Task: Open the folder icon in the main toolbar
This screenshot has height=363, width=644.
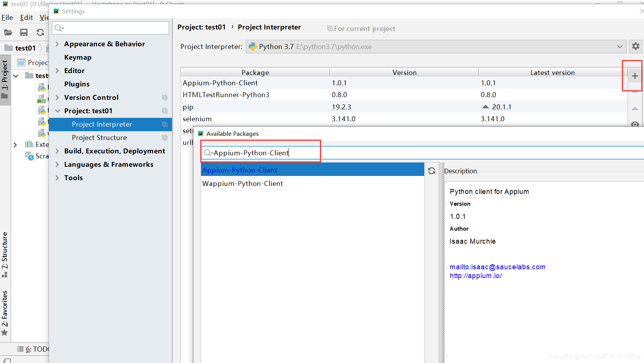Action: click(8, 33)
